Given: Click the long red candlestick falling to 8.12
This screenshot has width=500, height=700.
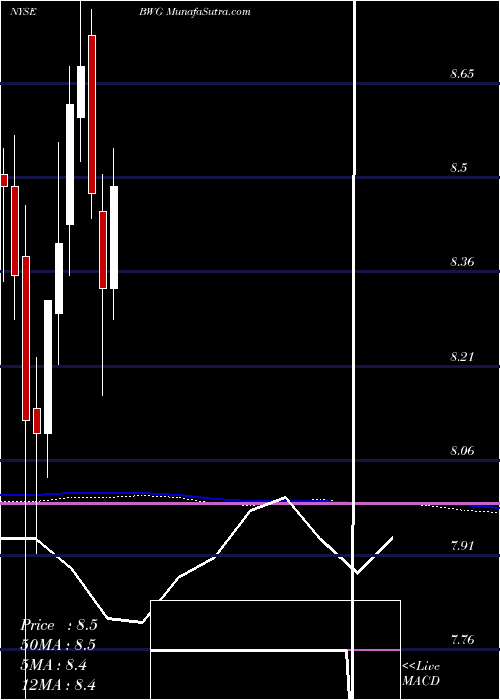Looking at the screenshot, I should pyautogui.click(x=26, y=338).
